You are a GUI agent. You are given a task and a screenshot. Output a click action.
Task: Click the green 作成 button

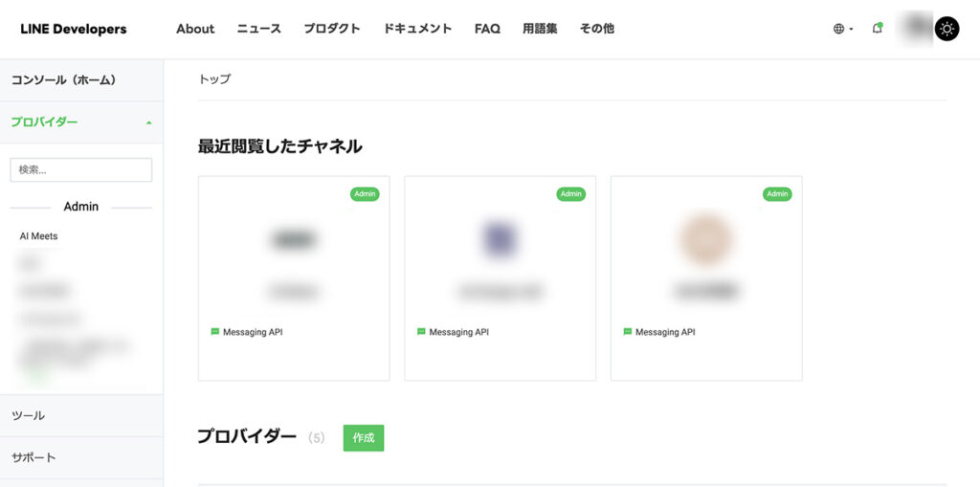[x=363, y=437]
